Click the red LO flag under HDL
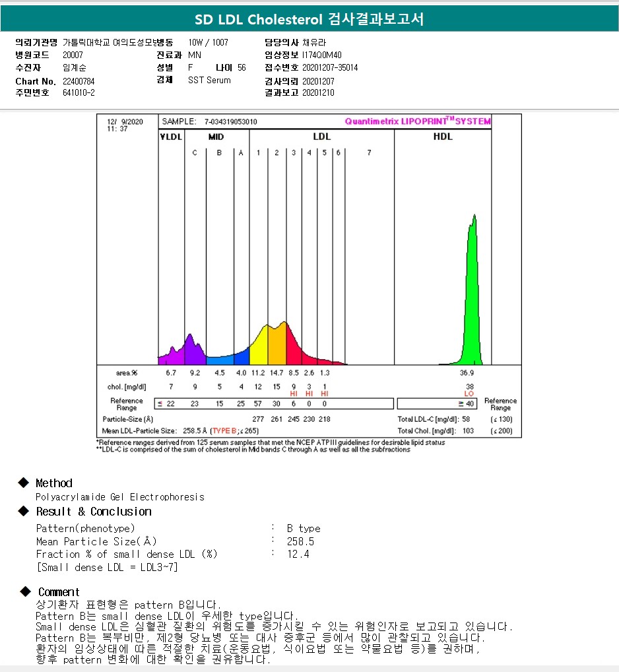 coord(469,393)
